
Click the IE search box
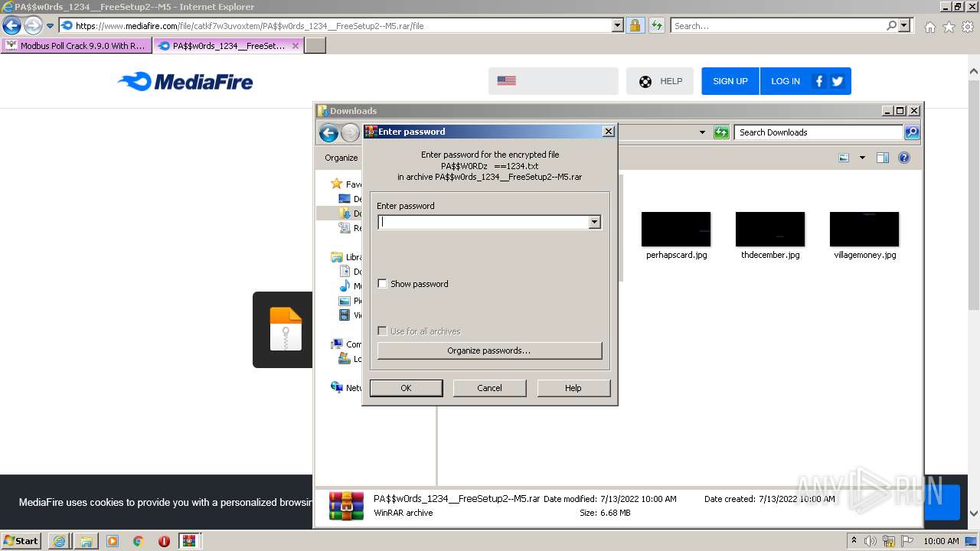[x=777, y=26]
